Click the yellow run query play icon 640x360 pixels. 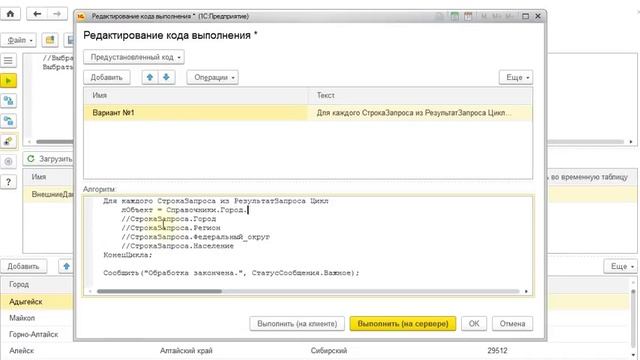(8, 80)
